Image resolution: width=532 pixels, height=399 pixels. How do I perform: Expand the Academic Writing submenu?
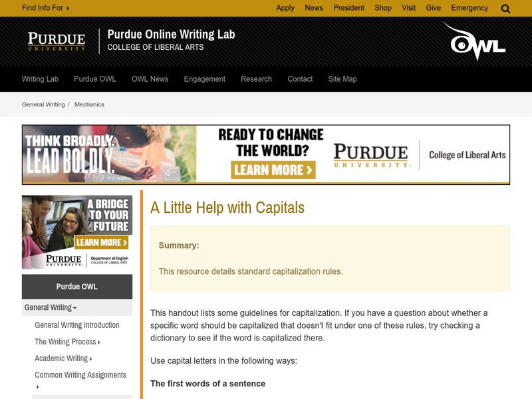point(63,358)
